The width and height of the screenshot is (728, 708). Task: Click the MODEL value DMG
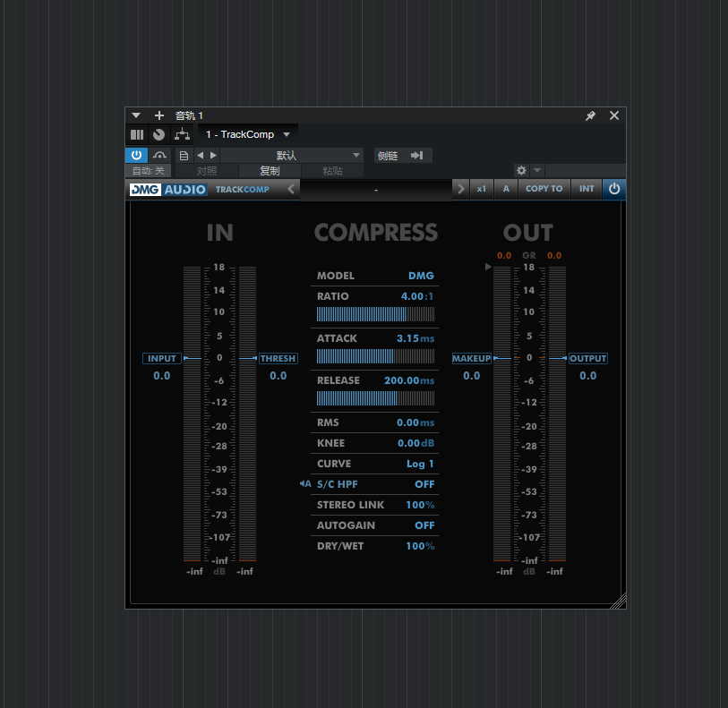pos(421,276)
